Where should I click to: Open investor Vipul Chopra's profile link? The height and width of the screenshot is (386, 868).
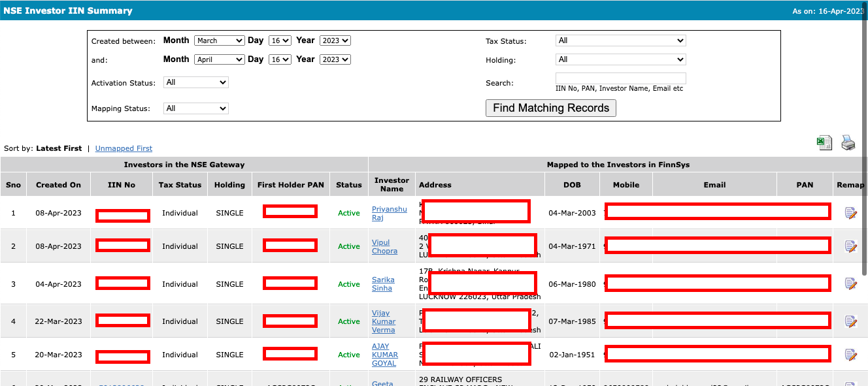tap(384, 247)
